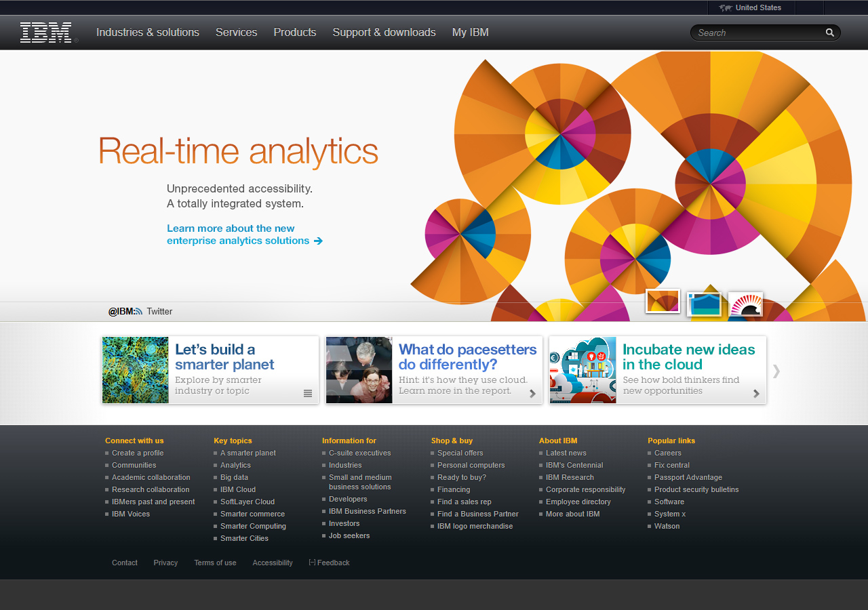Open Academic collaboration link

tap(151, 477)
